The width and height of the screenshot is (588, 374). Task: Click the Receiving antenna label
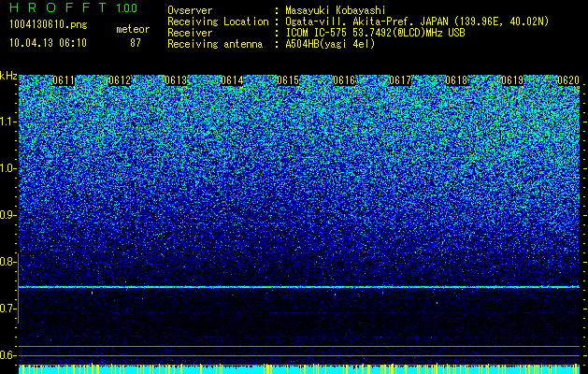pyautogui.click(x=215, y=44)
